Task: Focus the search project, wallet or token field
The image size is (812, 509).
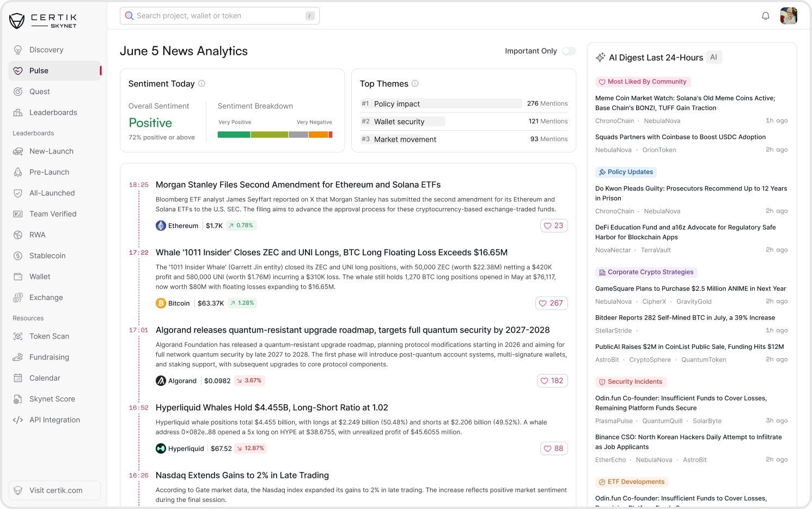Action: [219, 16]
